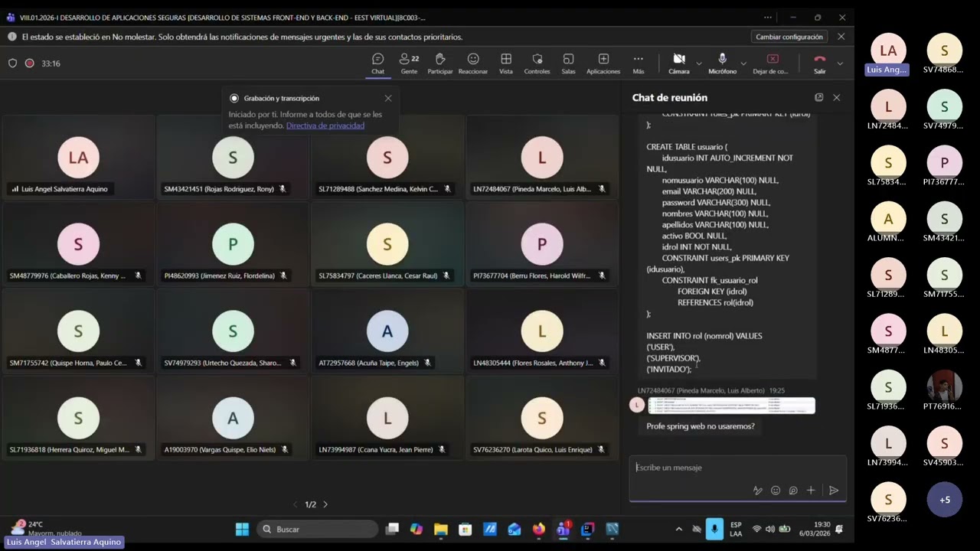
Task: Close the Chat de reunión panel
Action: pos(837,97)
